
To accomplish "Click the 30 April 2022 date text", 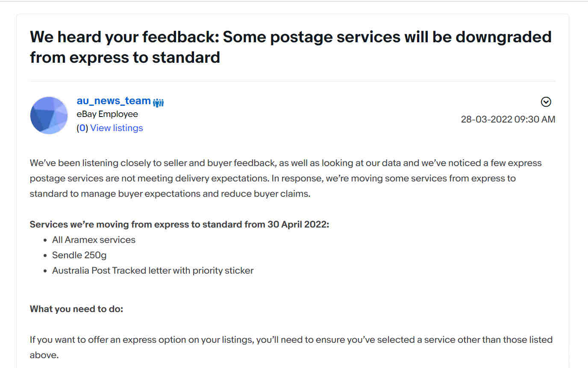I will (298, 225).
